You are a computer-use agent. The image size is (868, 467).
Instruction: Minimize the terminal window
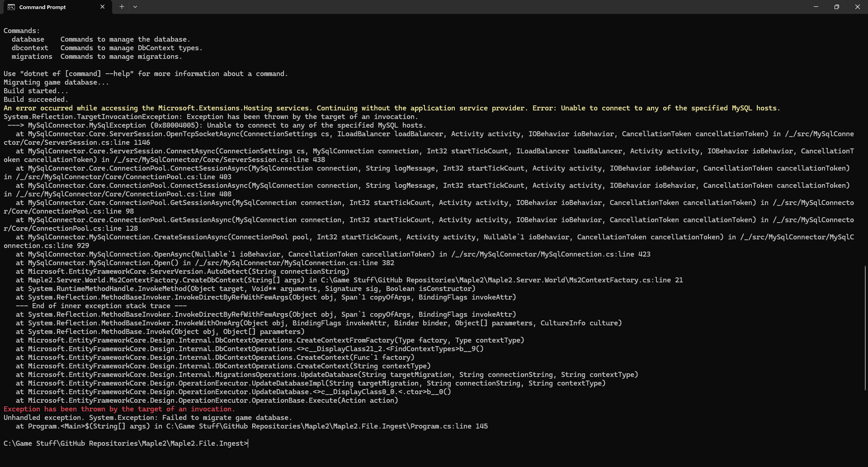pyautogui.click(x=816, y=7)
